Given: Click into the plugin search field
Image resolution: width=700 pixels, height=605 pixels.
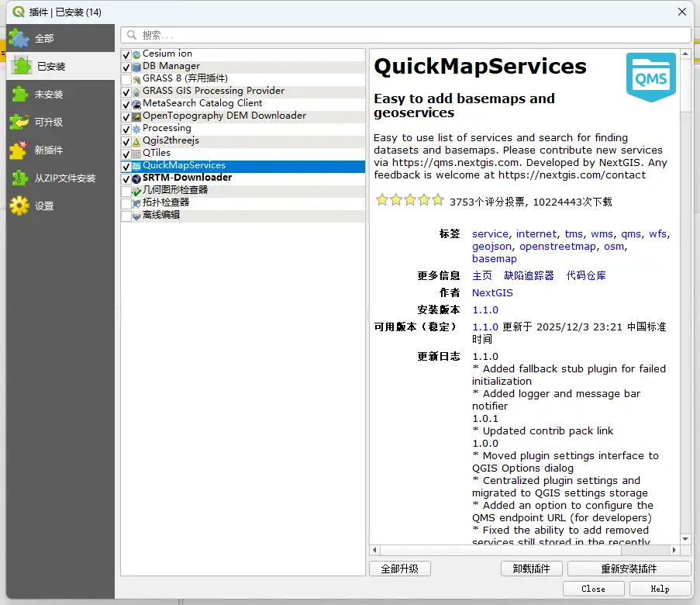Looking at the screenshot, I should click(x=411, y=35).
